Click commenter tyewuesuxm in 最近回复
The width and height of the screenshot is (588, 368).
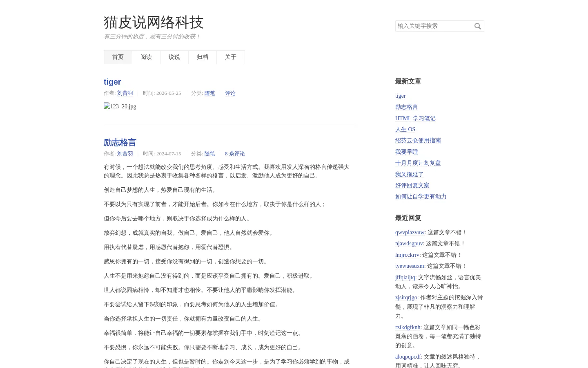410,266
